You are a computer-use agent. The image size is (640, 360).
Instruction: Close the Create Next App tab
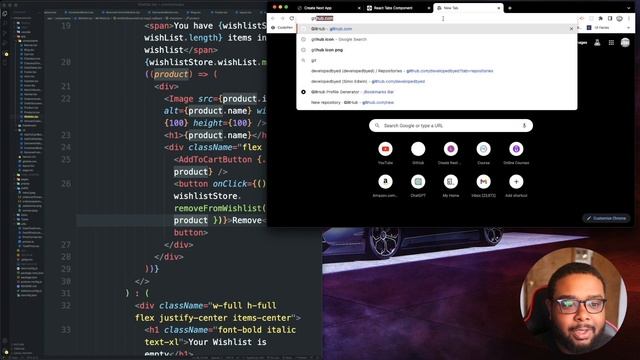tap(359, 8)
